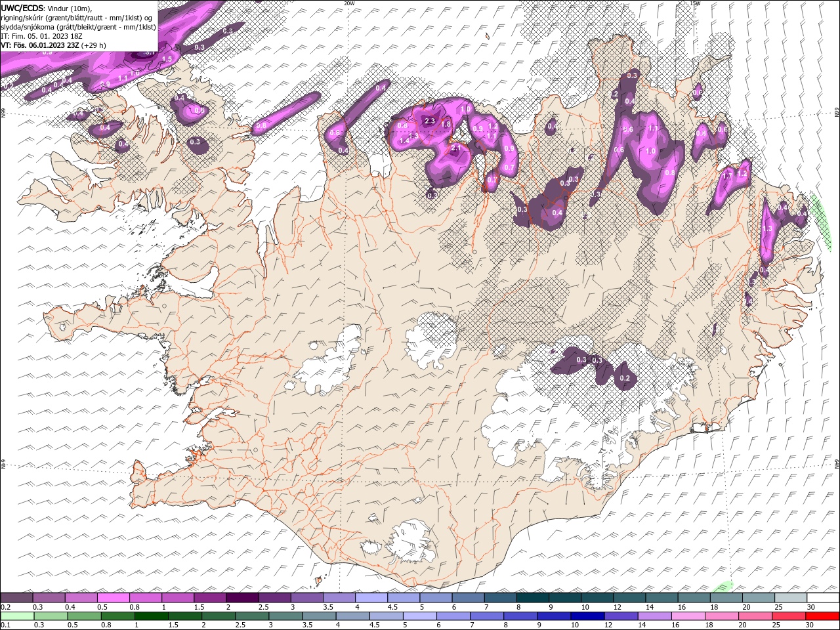Image resolution: width=840 pixels, height=630 pixels.
Task: Pick the 12 violet swatch in lower legend
Action: pos(620,616)
